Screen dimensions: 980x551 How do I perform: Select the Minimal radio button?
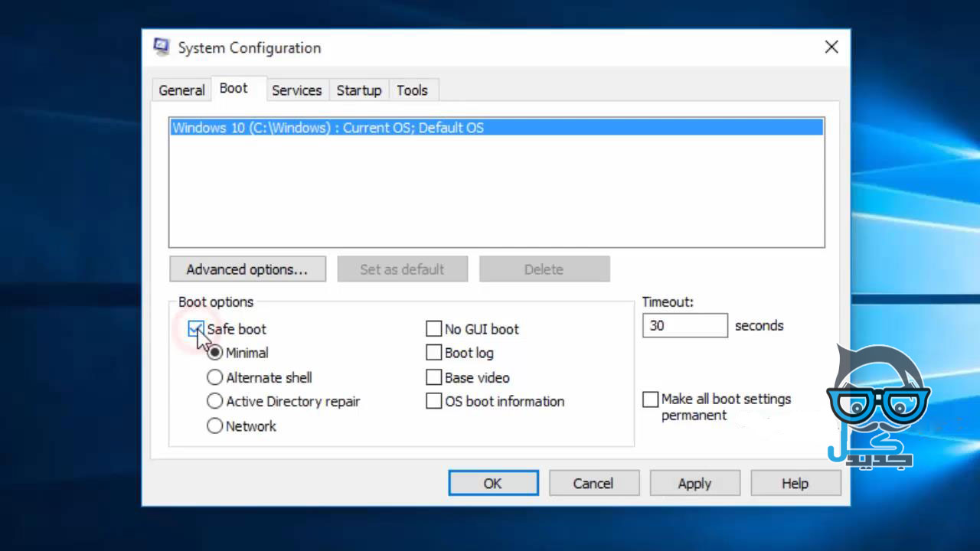(215, 353)
